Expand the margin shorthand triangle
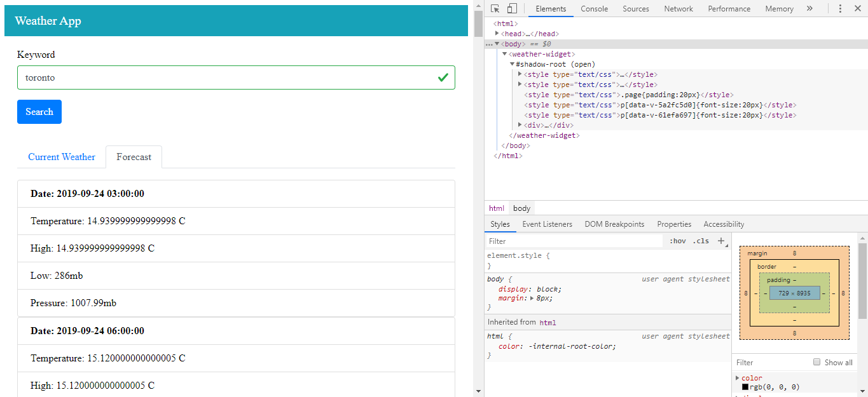The width and height of the screenshot is (868, 397). click(533, 298)
